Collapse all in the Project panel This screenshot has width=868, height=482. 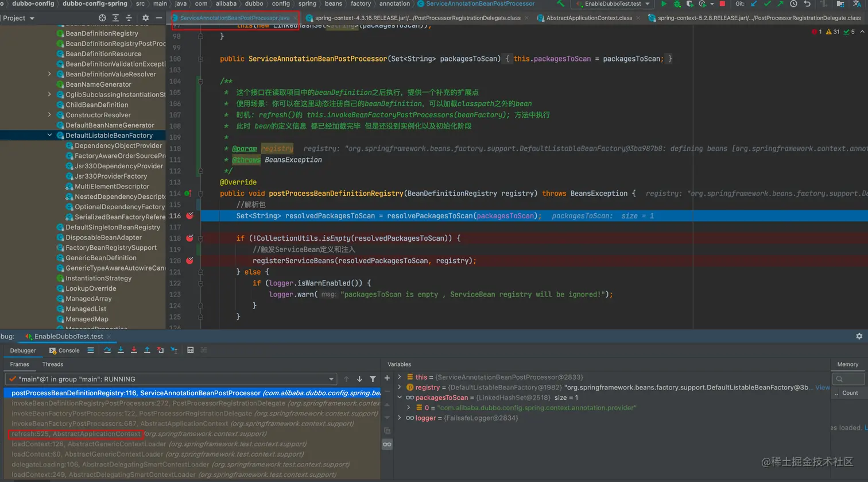tap(129, 18)
